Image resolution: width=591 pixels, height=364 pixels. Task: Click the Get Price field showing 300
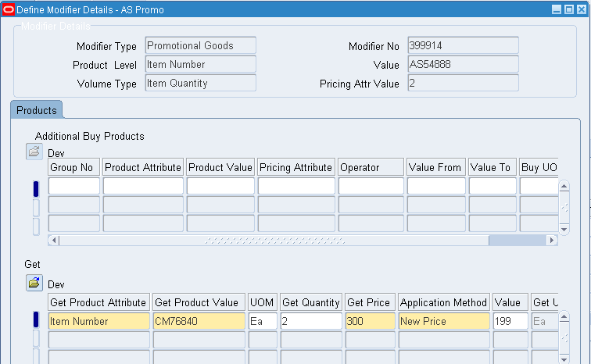click(370, 321)
